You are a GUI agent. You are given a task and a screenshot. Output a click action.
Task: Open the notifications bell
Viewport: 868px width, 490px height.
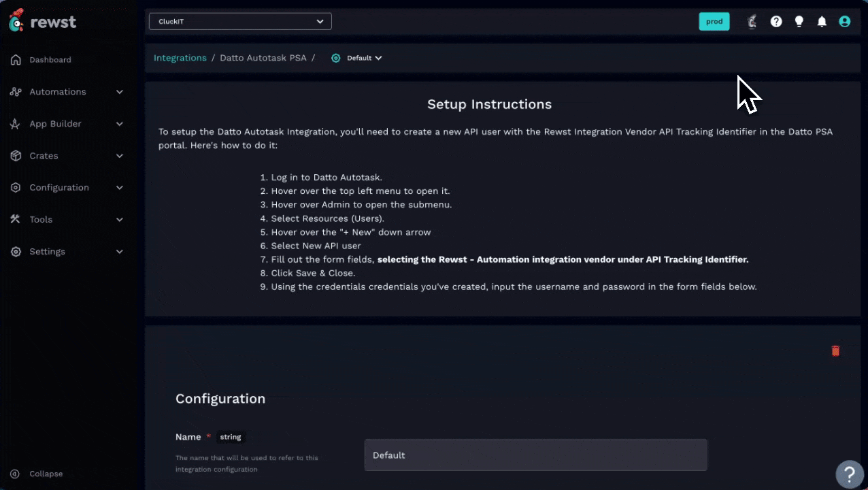822,22
